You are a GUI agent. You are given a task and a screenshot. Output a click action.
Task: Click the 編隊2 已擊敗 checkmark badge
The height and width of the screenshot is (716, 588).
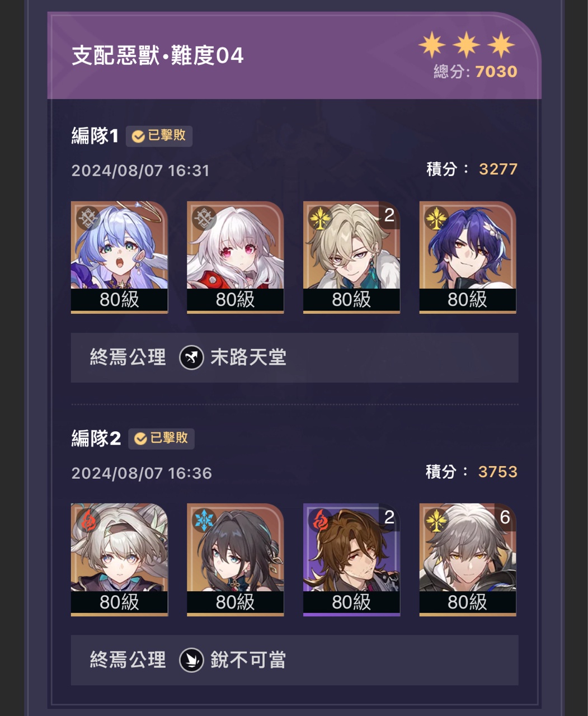pos(161,439)
